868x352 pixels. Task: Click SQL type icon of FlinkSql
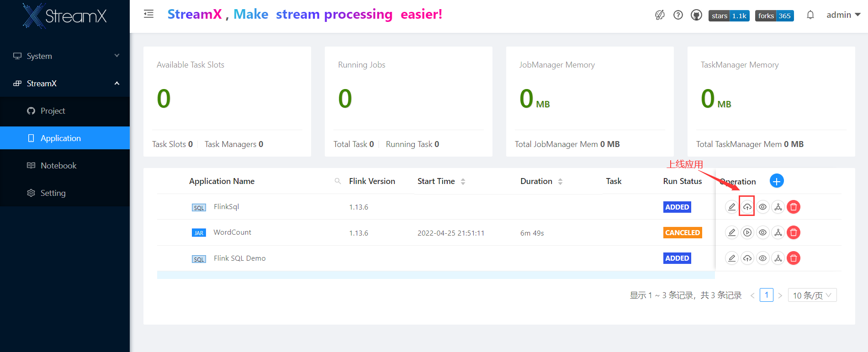pos(199,208)
